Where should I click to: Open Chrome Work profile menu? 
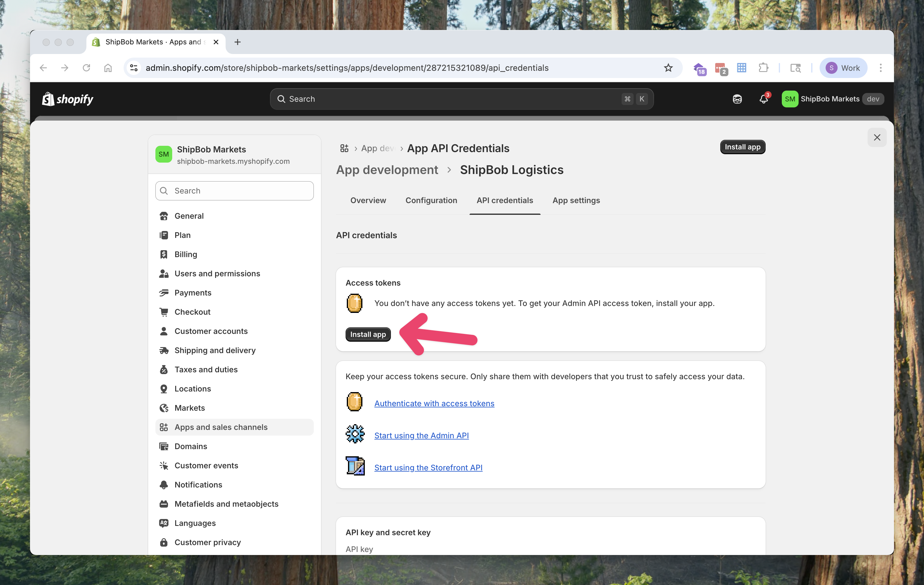pyautogui.click(x=843, y=68)
